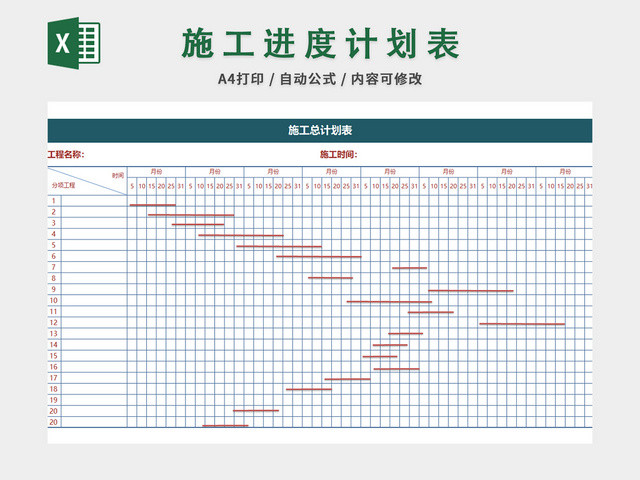The width and height of the screenshot is (640, 480).
Task: Click the red schedule bar in row 10
Action: 389,302
